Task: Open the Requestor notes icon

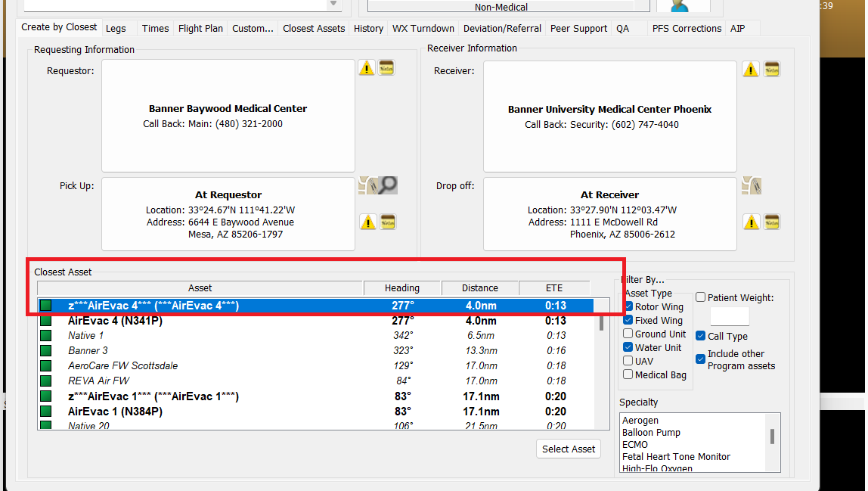Action: 387,68
